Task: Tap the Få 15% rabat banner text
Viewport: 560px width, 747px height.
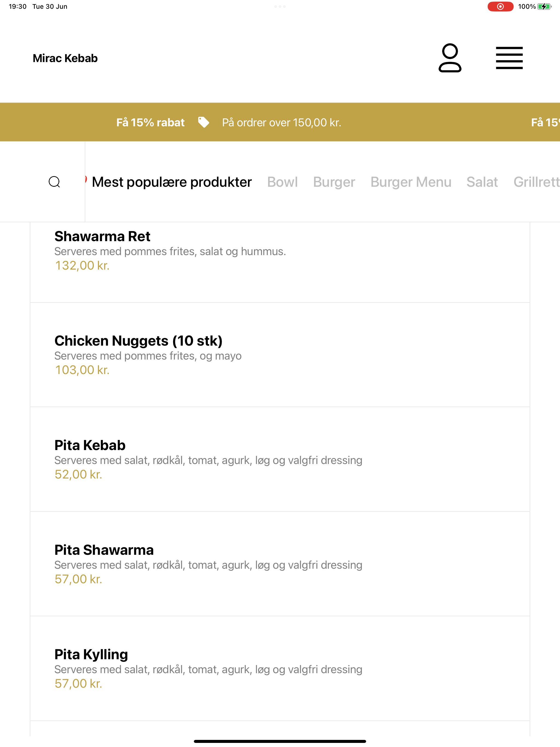Action: click(150, 122)
